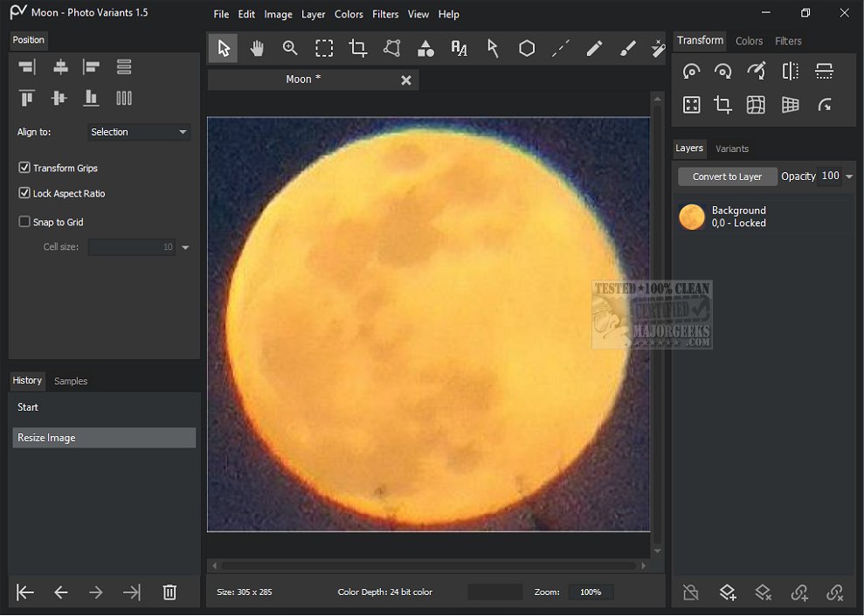Image resolution: width=864 pixels, height=616 pixels.
Task: Select the Zoom magnifier tool
Action: (x=290, y=49)
